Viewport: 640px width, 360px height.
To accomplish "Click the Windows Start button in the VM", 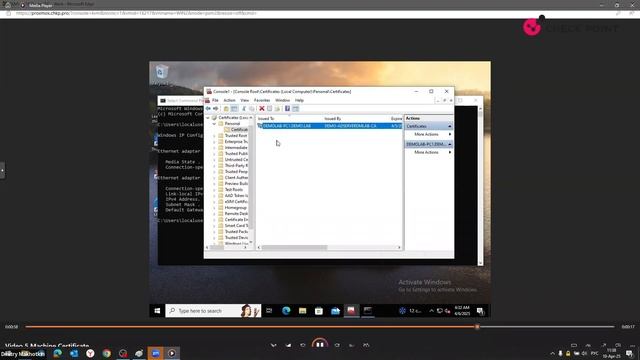I will pyautogui.click(x=157, y=311).
